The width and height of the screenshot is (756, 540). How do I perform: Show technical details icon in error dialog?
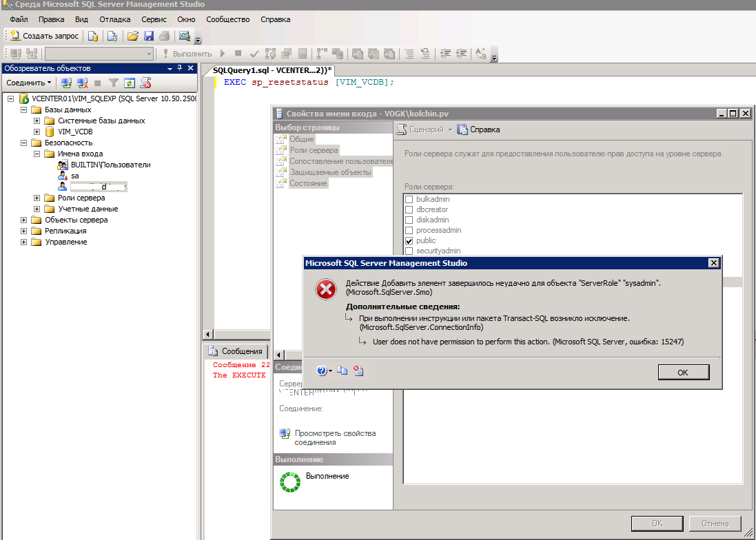pyautogui.click(x=358, y=371)
